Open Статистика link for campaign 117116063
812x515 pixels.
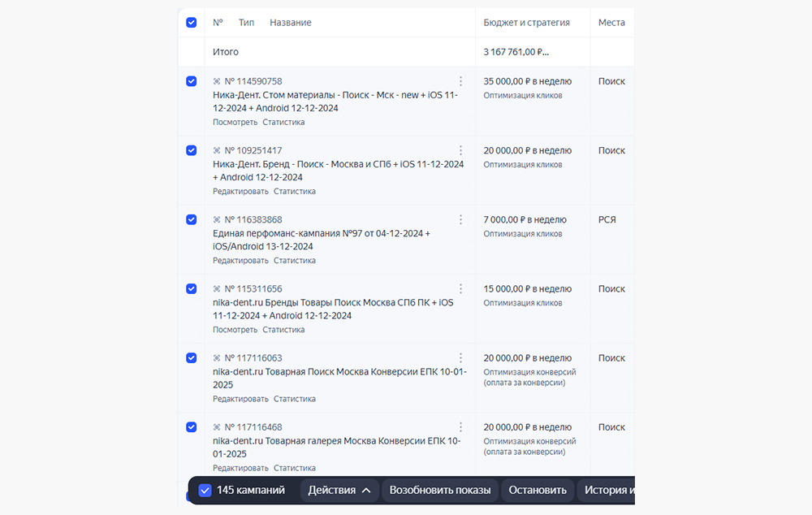[294, 399]
